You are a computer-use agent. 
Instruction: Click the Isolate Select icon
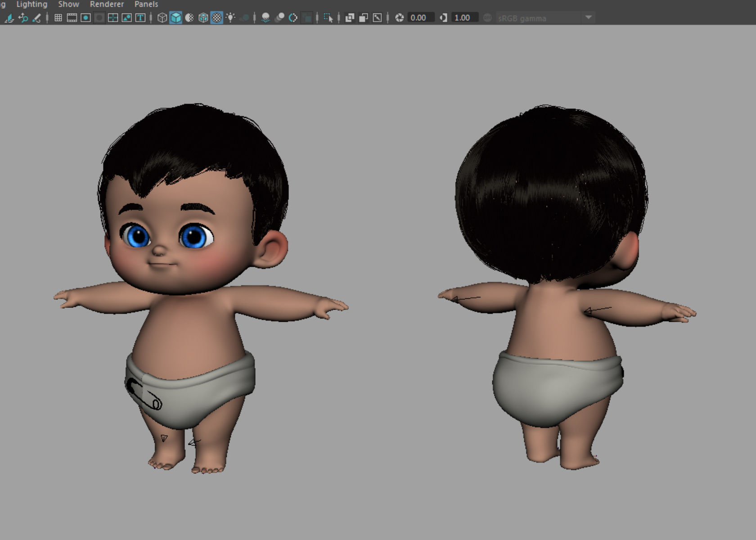coord(328,18)
